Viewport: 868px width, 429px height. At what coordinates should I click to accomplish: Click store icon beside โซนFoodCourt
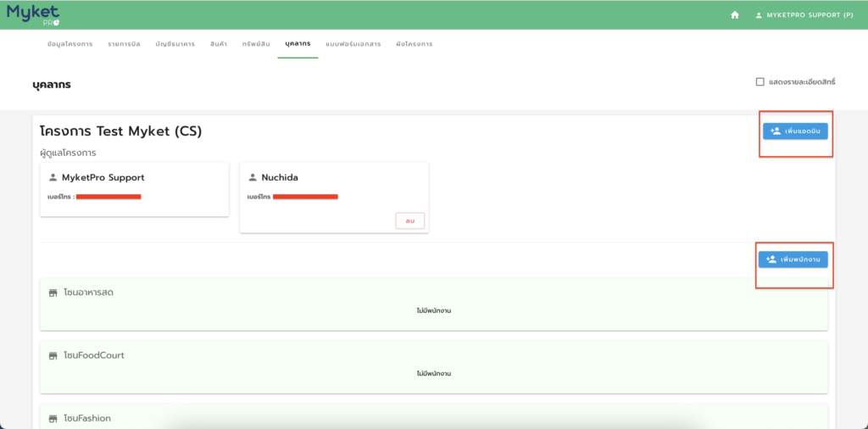53,355
